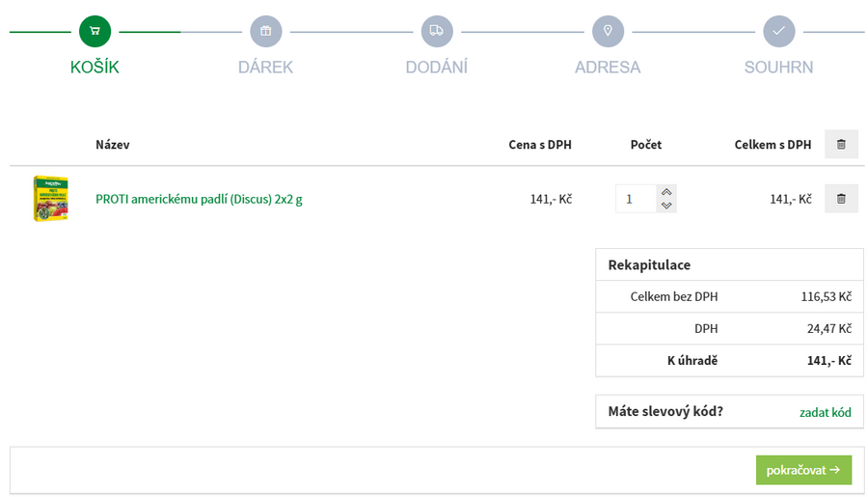The height and width of the screenshot is (497, 868).
Task: Click the trash icon in table header
Action: (x=841, y=145)
